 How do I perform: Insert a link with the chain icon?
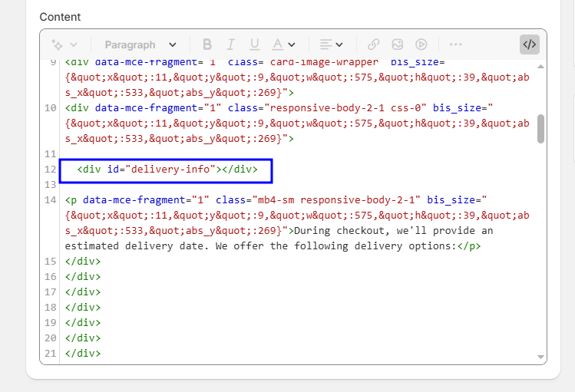pos(373,44)
